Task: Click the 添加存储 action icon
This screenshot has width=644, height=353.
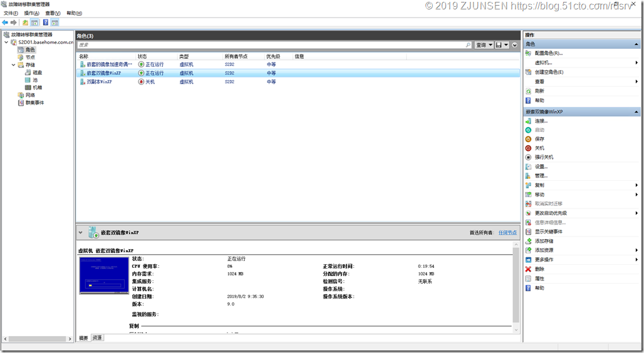Action: (529, 241)
